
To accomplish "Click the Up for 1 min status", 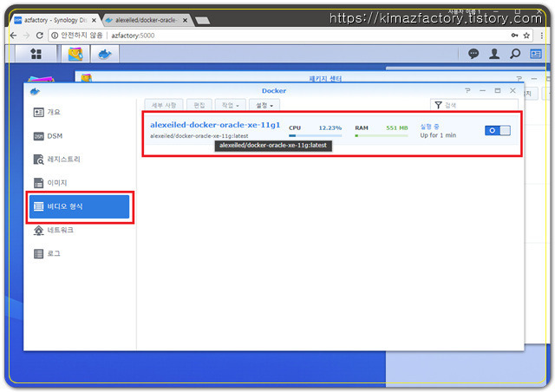I will (x=438, y=135).
